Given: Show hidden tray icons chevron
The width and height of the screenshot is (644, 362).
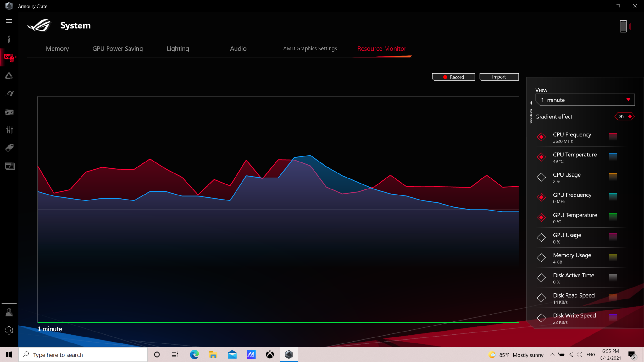Looking at the screenshot, I should pos(552,354).
